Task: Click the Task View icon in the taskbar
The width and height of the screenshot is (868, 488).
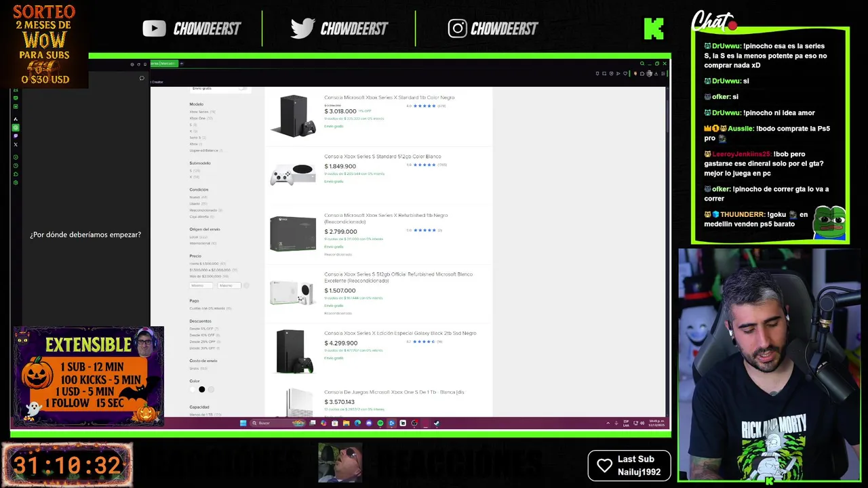Action: point(313,423)
